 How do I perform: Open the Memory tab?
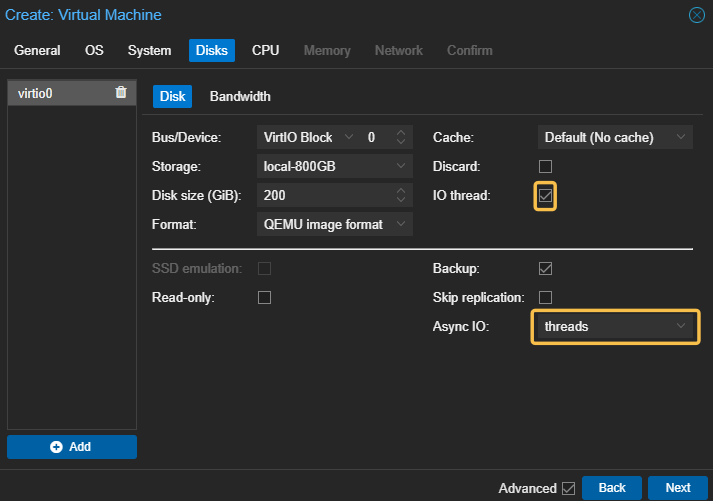coord(327,50)
